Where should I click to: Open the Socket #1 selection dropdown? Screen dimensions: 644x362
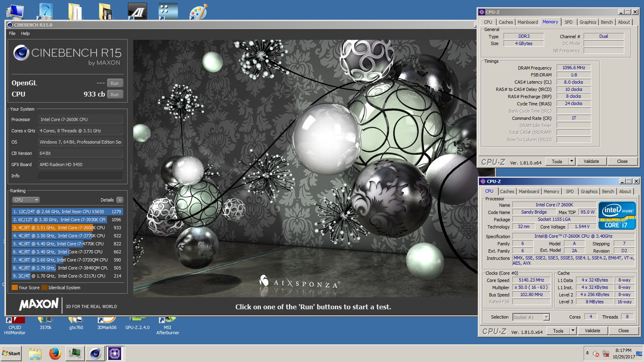pos(531,317)
